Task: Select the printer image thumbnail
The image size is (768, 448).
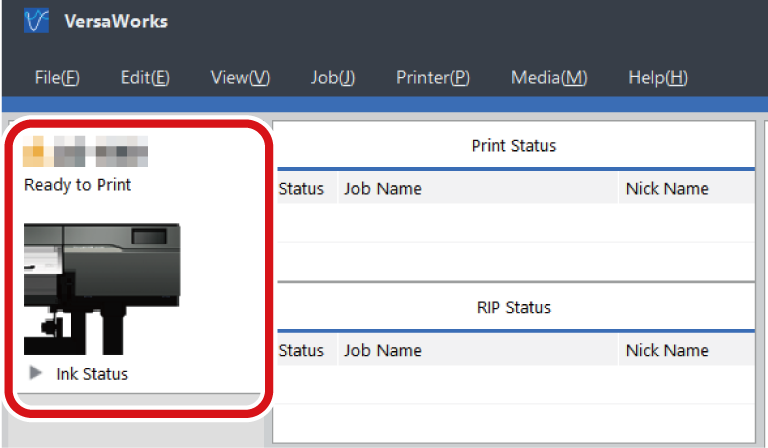Action: click(102, 289)
